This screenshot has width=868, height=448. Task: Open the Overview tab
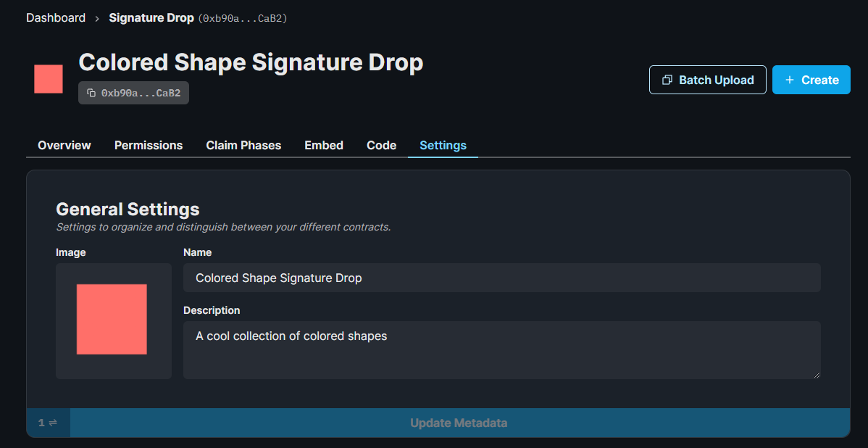pyautogui.click(x=64, y=145)
